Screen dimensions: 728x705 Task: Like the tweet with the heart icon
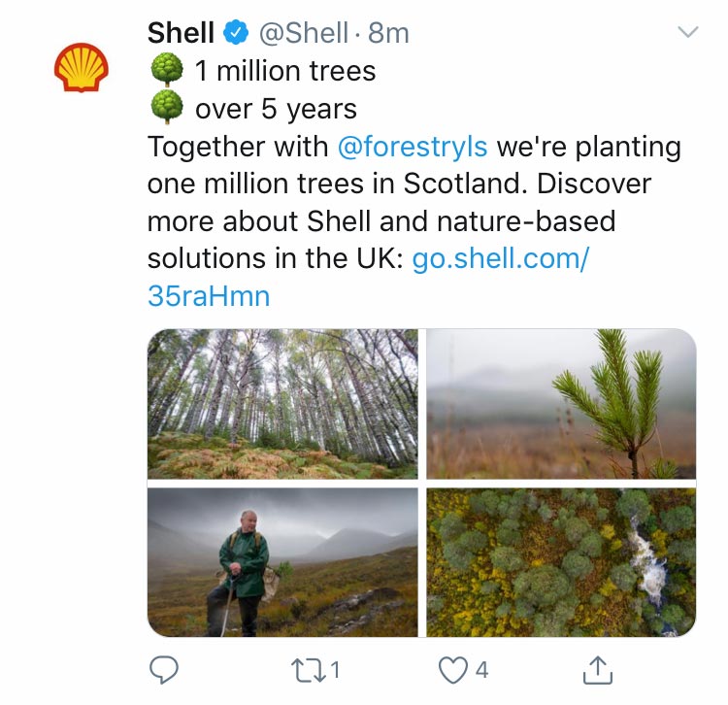[x=451, y=669]
